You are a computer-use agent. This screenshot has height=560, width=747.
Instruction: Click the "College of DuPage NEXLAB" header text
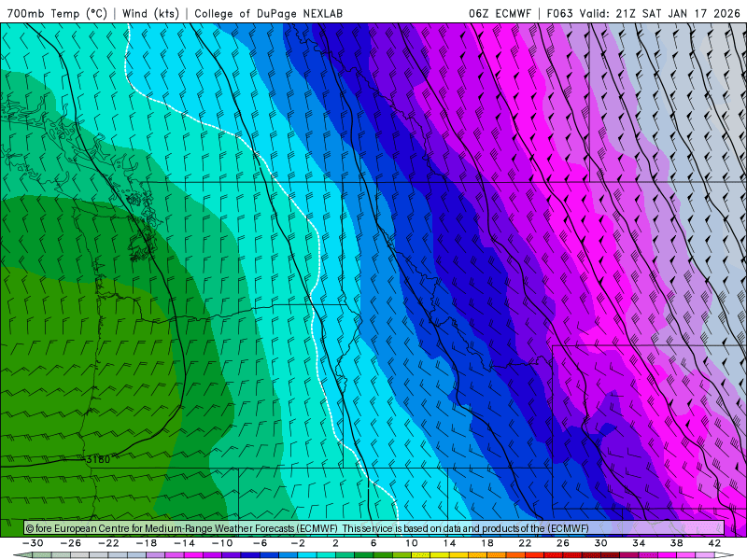coord(268,13)
